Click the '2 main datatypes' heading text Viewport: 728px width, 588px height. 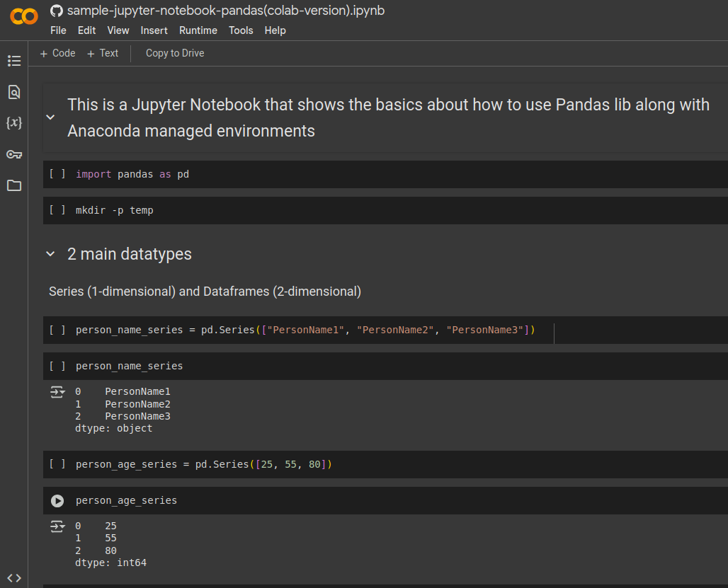(130, 254)
